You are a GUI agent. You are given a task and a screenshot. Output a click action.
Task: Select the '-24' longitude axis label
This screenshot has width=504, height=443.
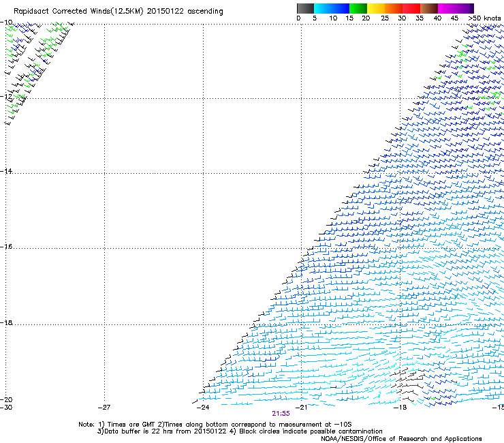pyautogui.click(x=203, y=408)
